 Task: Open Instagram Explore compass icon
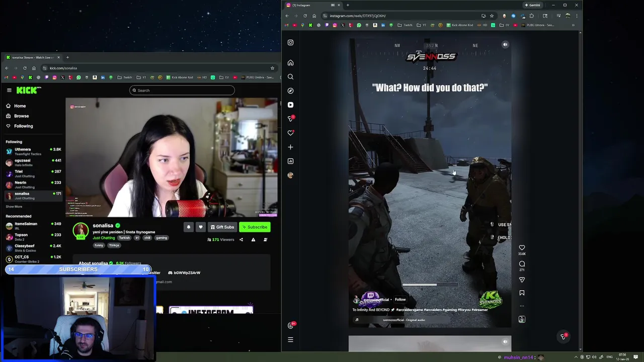[290, 91]
